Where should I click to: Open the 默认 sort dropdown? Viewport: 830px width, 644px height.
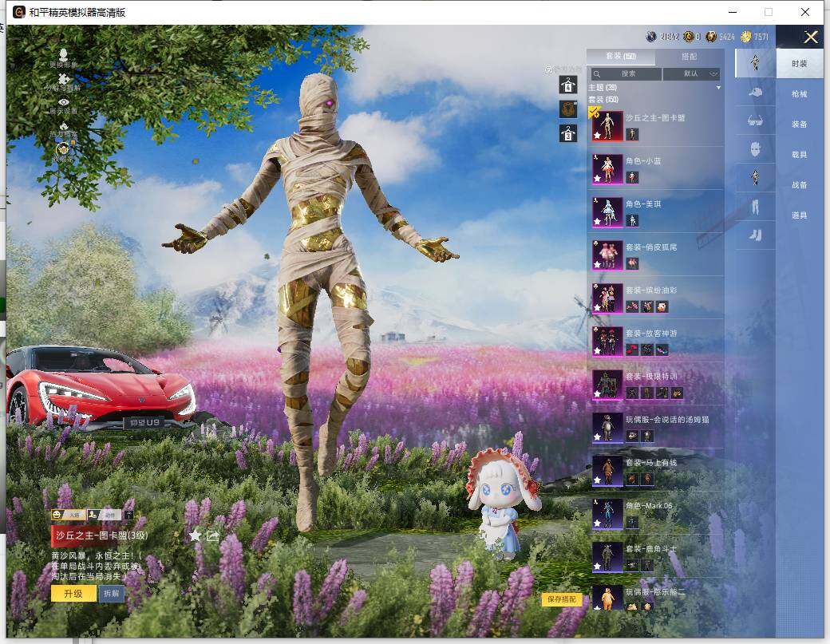pos(691,74)
